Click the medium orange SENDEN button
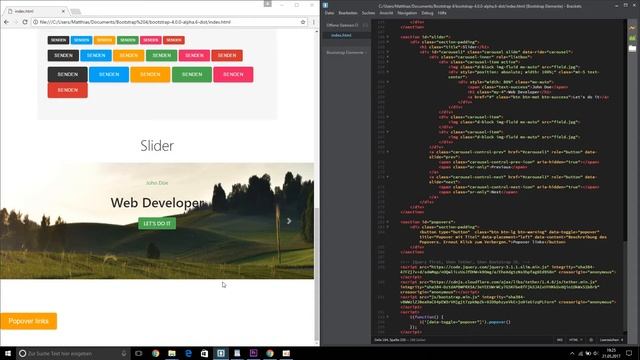The height and width of the screenshot is (360, 640). point(129,55)
